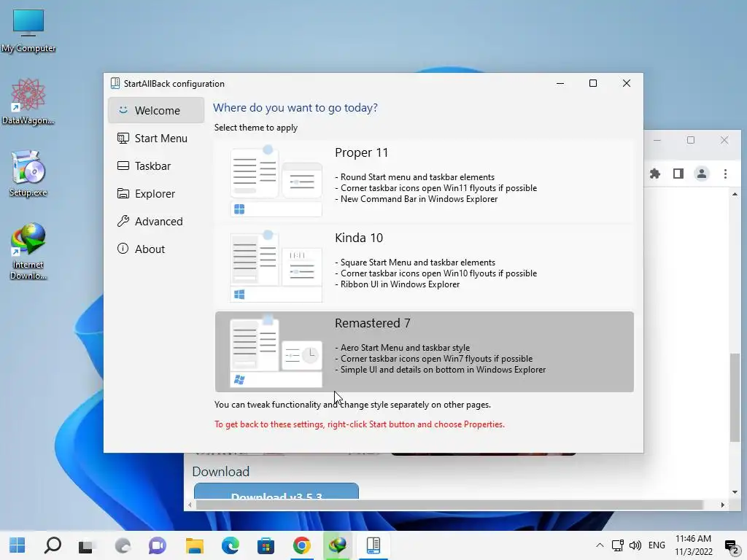Open Chat icon on taskbar
Viewport: 747px width, 560px height.
pyautogui.click(x=158, y=545)
